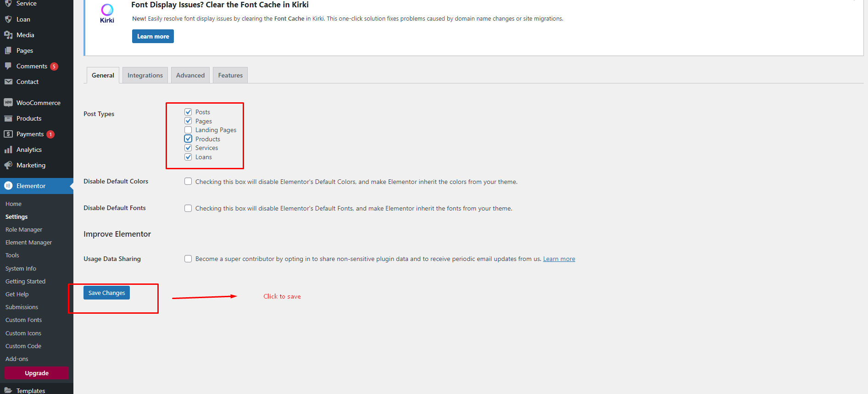Click the Save Changes button
Viewport: 868px width, 394px height.
[106, 293]
